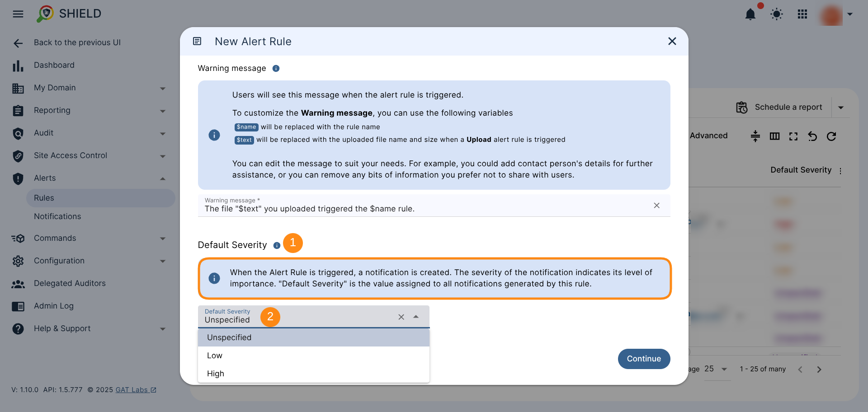Toggle table row density icon
The height and width of the screenshot is (412, 868).
[755, 136]
